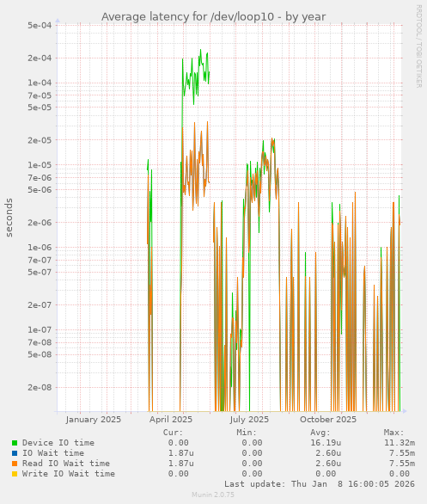Click the 'October 2025' x-axis label
This screenshot has height=504, width=427.
pos(328,420)
